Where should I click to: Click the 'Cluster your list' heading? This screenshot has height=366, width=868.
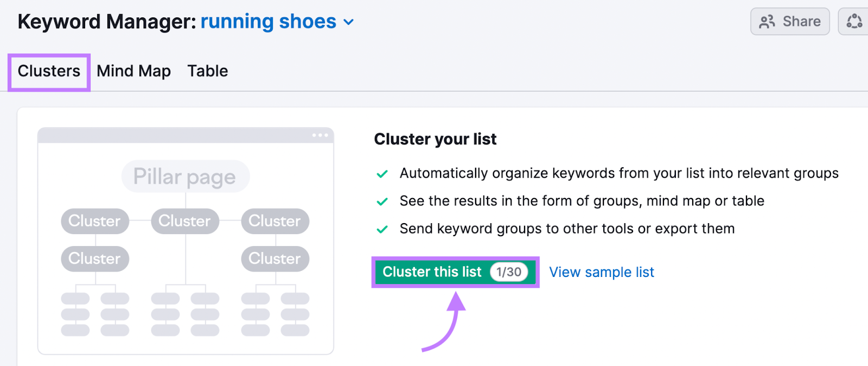click(435, 140)
